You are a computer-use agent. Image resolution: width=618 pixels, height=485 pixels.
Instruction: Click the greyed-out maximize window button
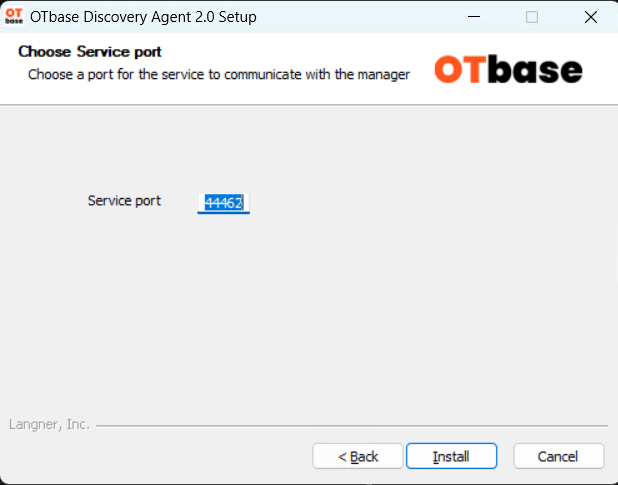click(x=532, y=17)
